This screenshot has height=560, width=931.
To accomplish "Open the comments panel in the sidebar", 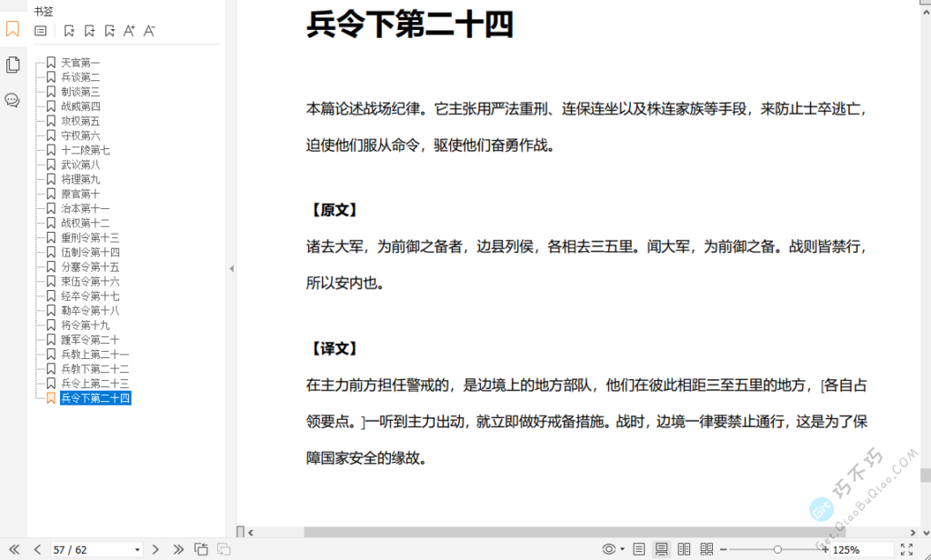I will click(13, 100).
